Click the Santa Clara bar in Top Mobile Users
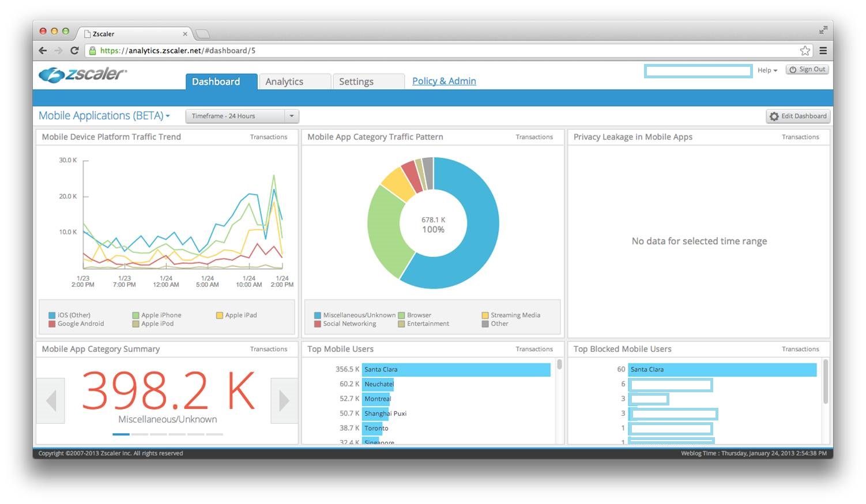This screenshot has width=866, height=504. point(456,370)
